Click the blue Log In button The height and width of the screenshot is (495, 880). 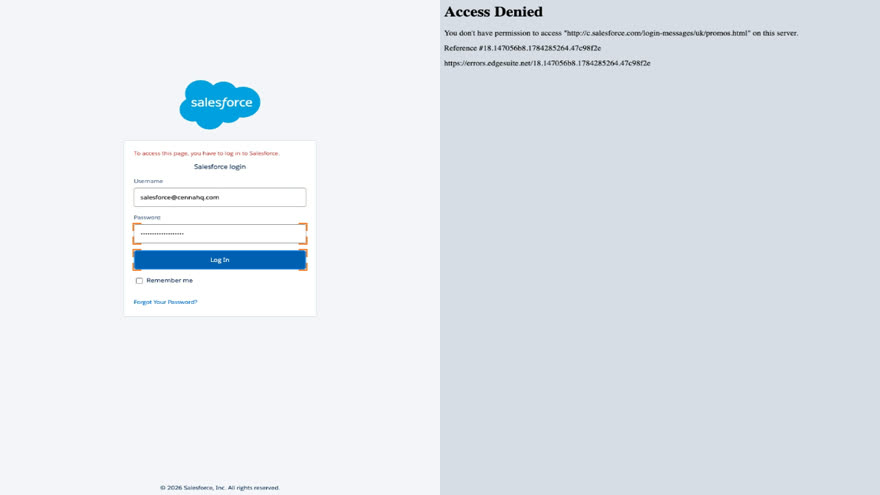click(220, 260)
